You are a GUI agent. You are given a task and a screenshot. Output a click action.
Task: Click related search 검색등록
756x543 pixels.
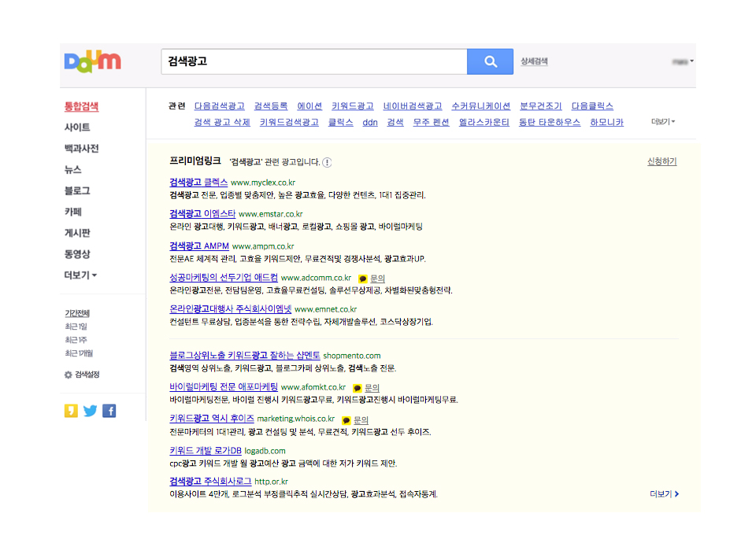click(271, 106)
